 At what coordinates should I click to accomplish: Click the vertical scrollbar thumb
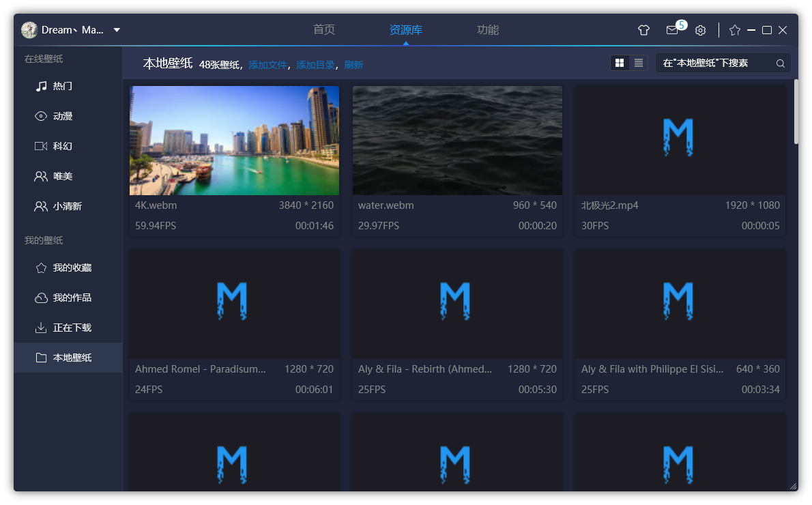tap(796, 111)
